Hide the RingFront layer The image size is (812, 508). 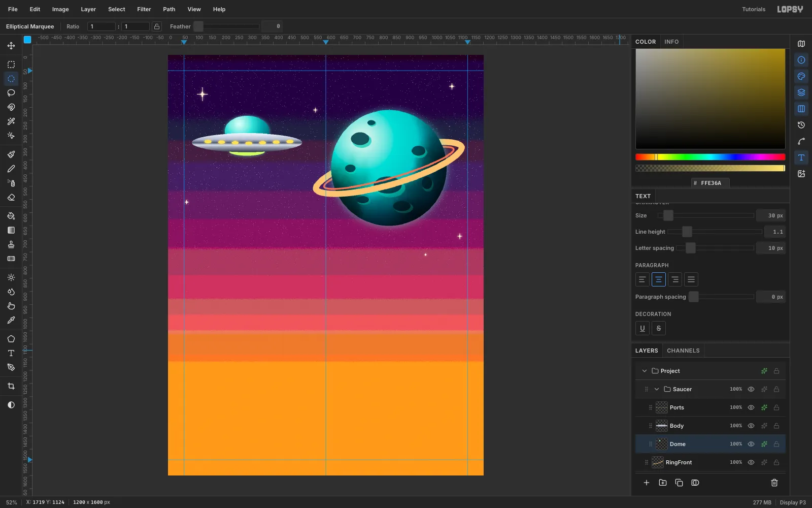pos(751,462)
